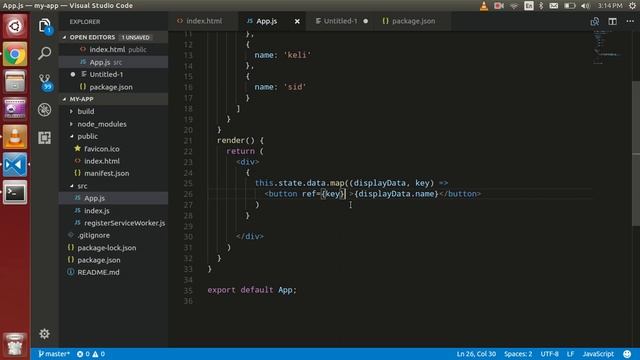Open the mail indicator in the top bar
Screen dimensions: 640x360
click(553, 6)
